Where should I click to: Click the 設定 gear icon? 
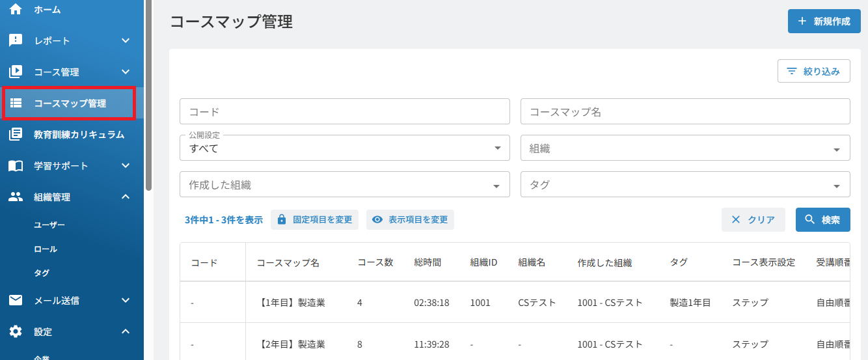click(16, 331)
